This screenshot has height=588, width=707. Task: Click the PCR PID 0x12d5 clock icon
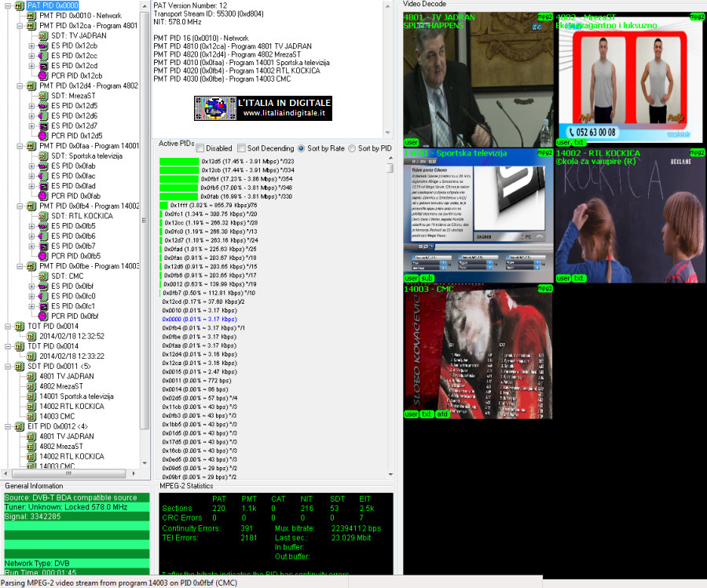coord(43,136)
